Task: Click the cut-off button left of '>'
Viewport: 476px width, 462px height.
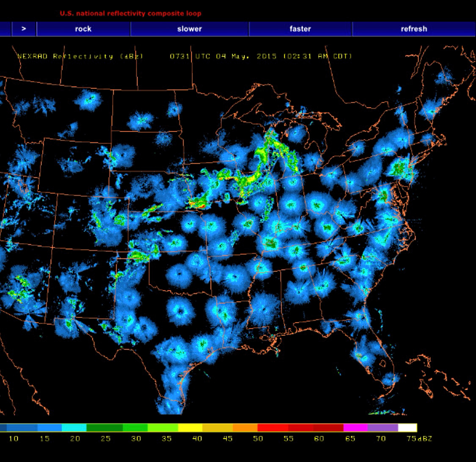Action: coord(5,29)
